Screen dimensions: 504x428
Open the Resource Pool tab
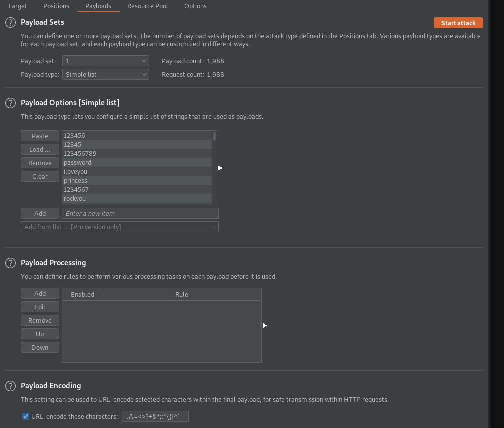tap(147, 6)
